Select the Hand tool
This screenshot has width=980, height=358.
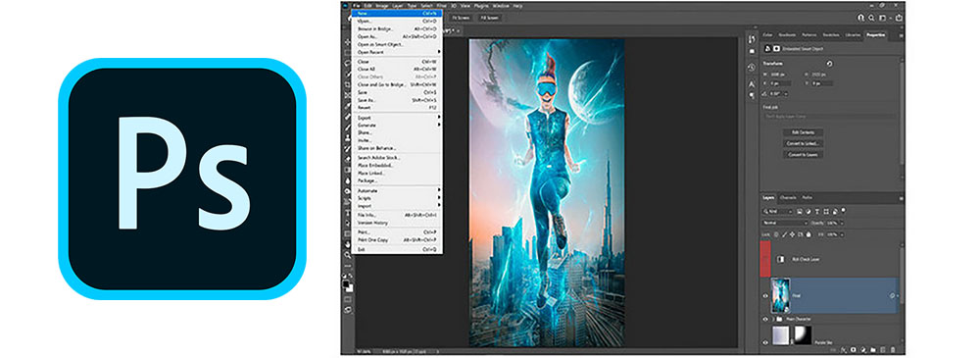348,244
